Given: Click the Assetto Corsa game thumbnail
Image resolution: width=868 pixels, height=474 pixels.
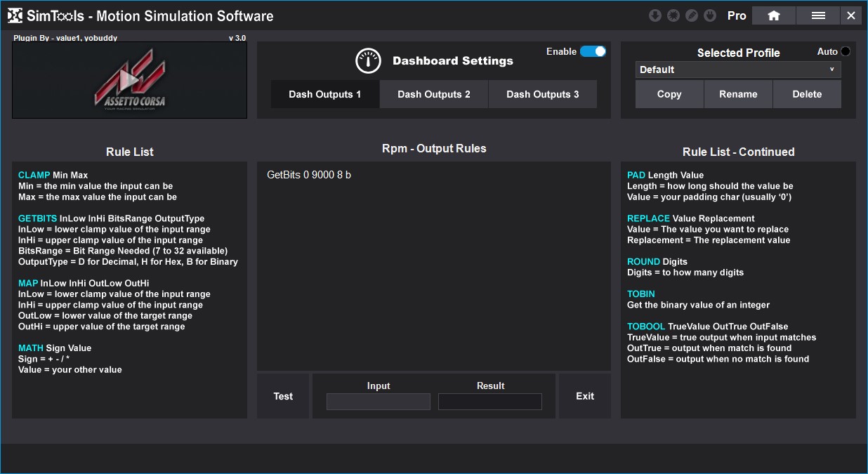Looking at the screenshot, I should click(129, 80).
